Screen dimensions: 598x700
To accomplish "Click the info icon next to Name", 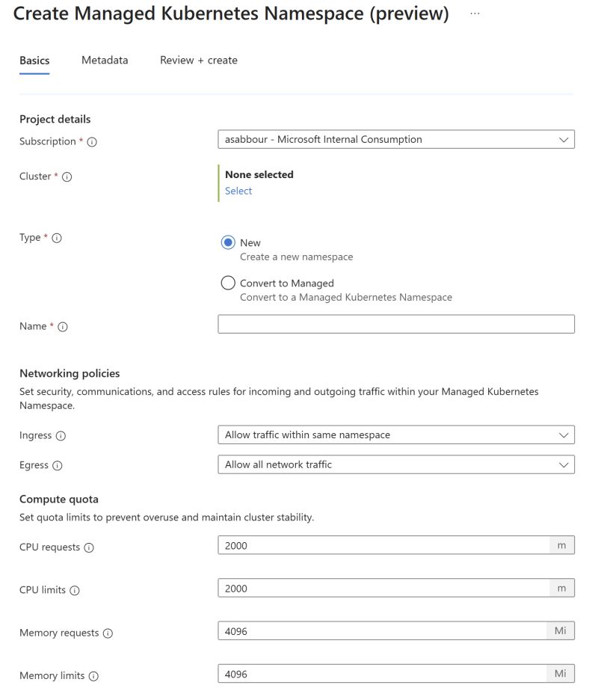I will coord(63,327).
